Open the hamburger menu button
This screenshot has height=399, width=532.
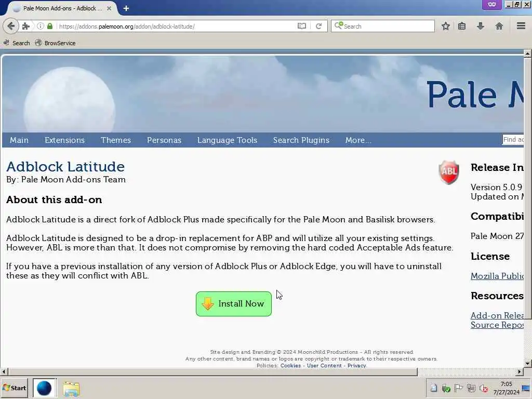521,26
